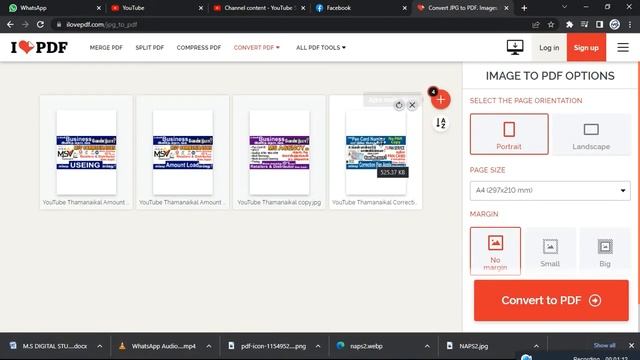Close the Facebook tab

coord(404,8)
